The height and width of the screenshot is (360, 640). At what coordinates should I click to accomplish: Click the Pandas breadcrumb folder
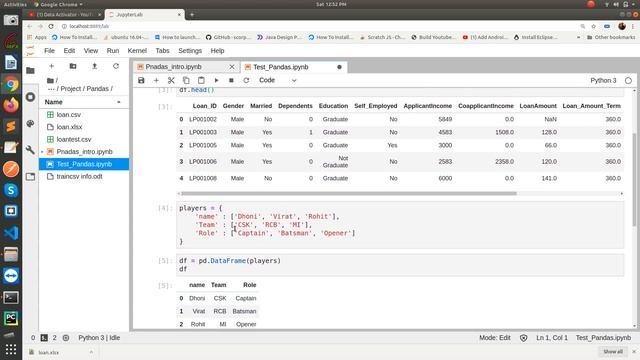click(x=98, y=89)
